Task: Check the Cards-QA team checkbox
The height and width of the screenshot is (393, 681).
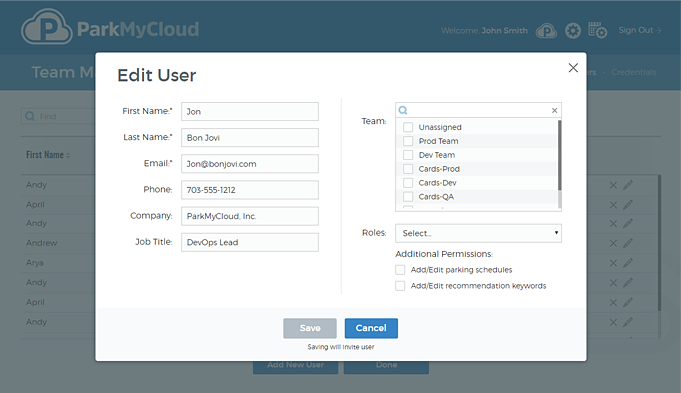Action: click(x=408, y=197)
